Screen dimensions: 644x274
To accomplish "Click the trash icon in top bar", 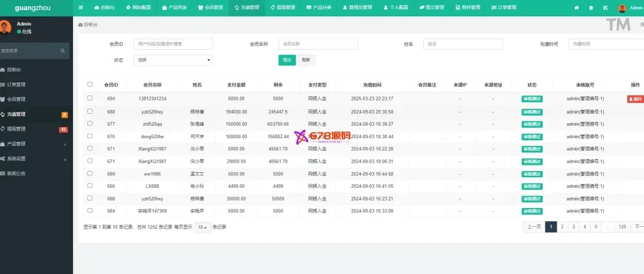I will tap(591, 8).
